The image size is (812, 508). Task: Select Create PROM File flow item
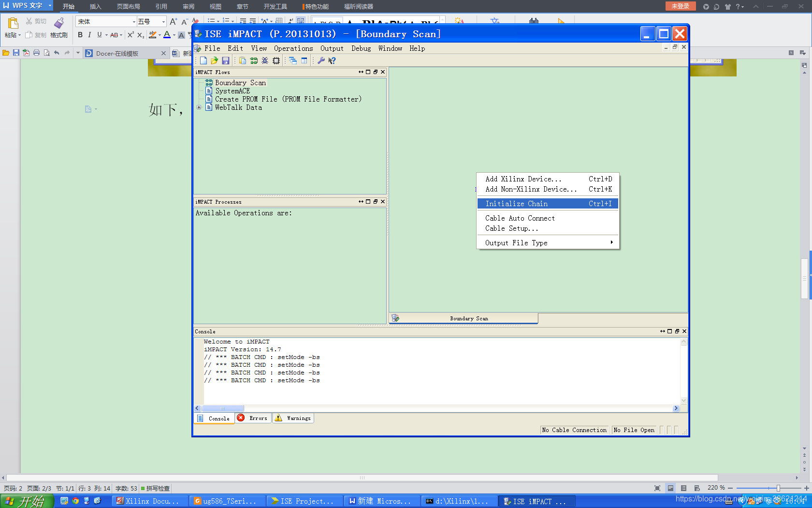(x=288, y=99)
